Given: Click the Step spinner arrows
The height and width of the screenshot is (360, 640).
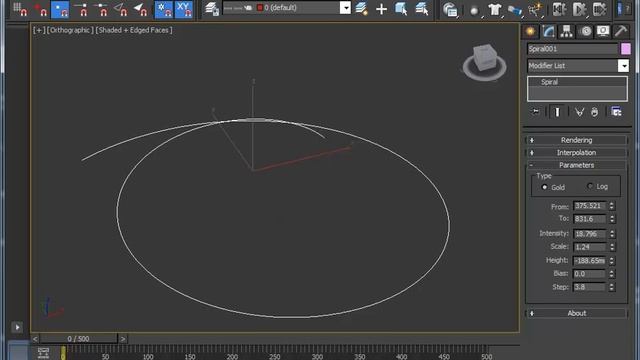Looking at the screenshot, I should [612, 287].
